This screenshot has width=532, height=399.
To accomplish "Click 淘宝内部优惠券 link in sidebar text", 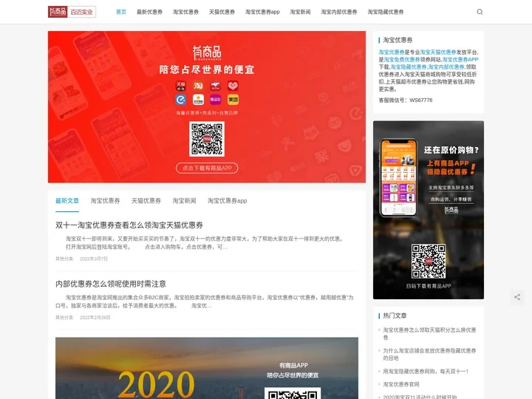I will tap(446, 66).
